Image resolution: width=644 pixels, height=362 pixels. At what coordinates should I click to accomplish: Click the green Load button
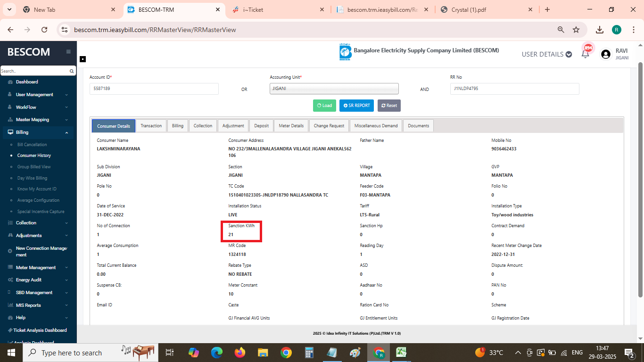pos(324,106)
